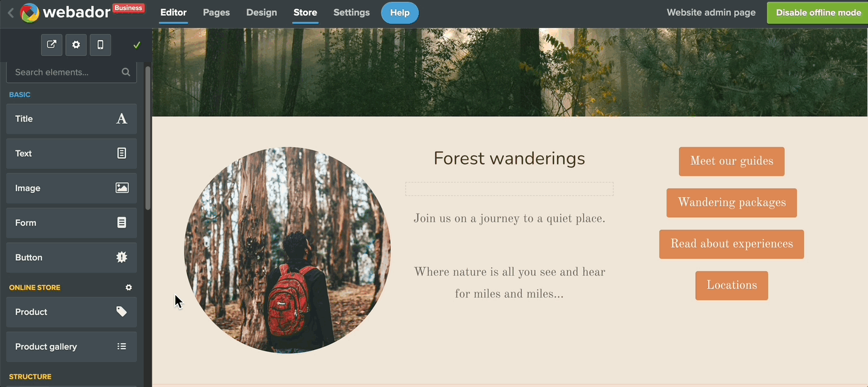The image size is (868, 387).
Task: Open Website admin page link
Action: tap(711, 12)
